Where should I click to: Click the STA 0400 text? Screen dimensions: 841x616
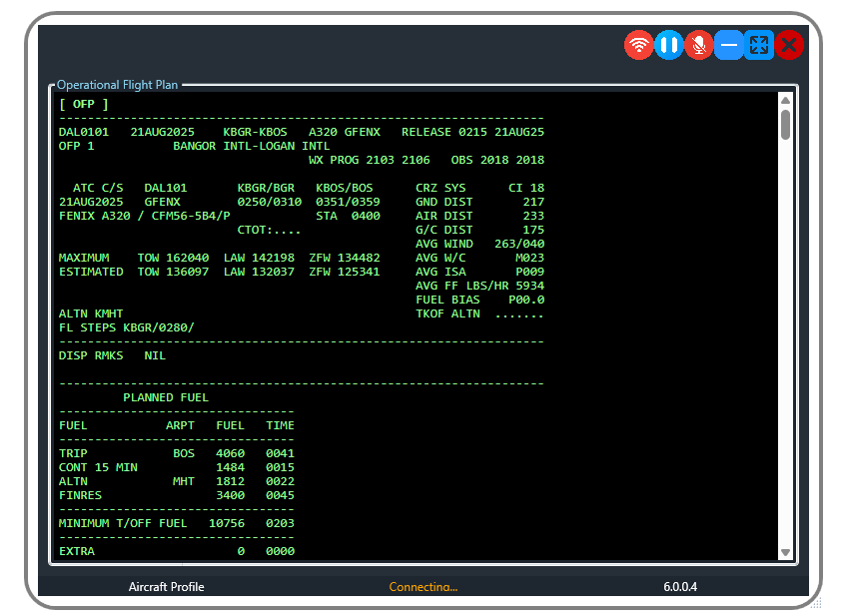point(349,216)
